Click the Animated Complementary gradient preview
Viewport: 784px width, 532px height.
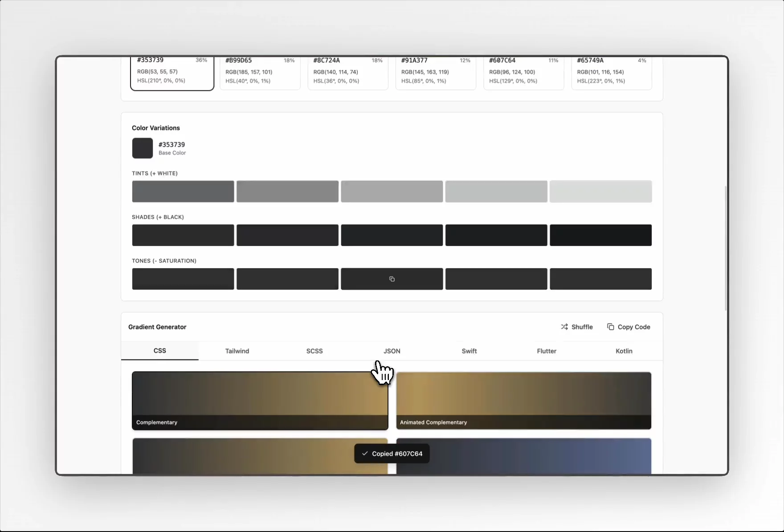point(523,400)
